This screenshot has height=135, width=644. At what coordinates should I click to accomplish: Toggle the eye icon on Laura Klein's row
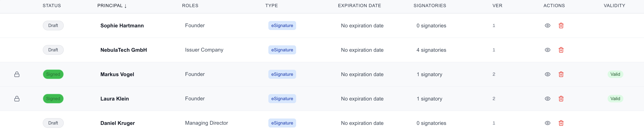click(548, 98)
